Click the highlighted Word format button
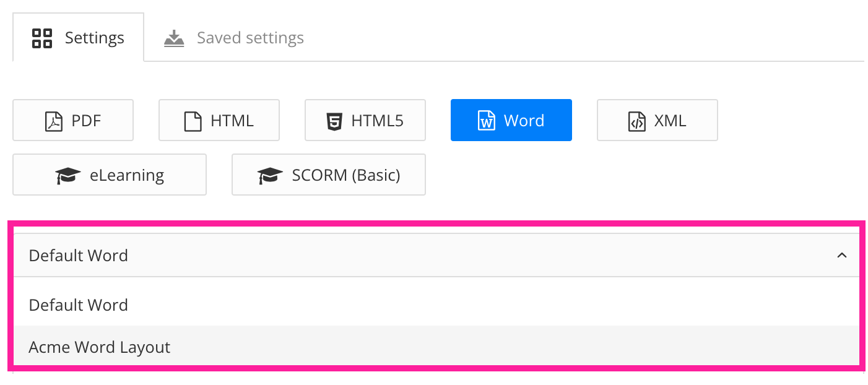 (x=511, y=120)
